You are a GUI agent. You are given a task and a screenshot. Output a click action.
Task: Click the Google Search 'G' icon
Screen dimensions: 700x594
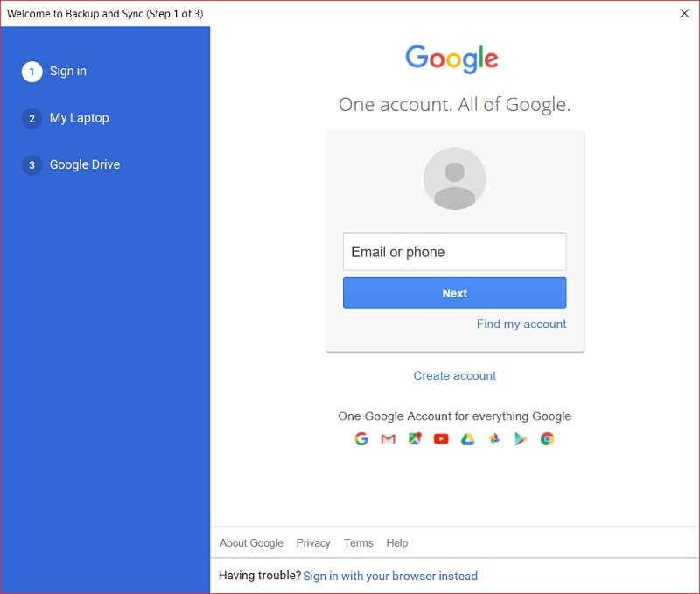361,439
